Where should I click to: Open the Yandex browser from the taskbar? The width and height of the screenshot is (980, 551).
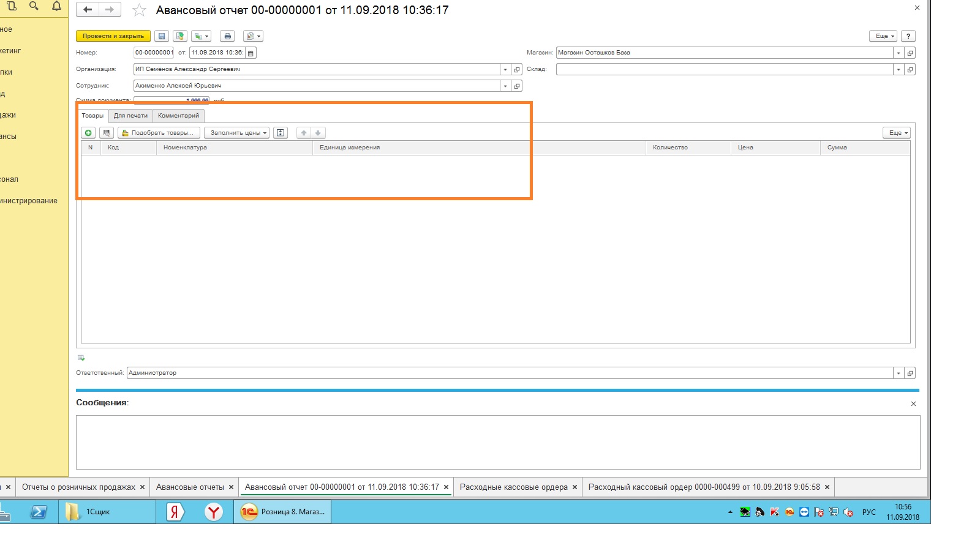213,512
